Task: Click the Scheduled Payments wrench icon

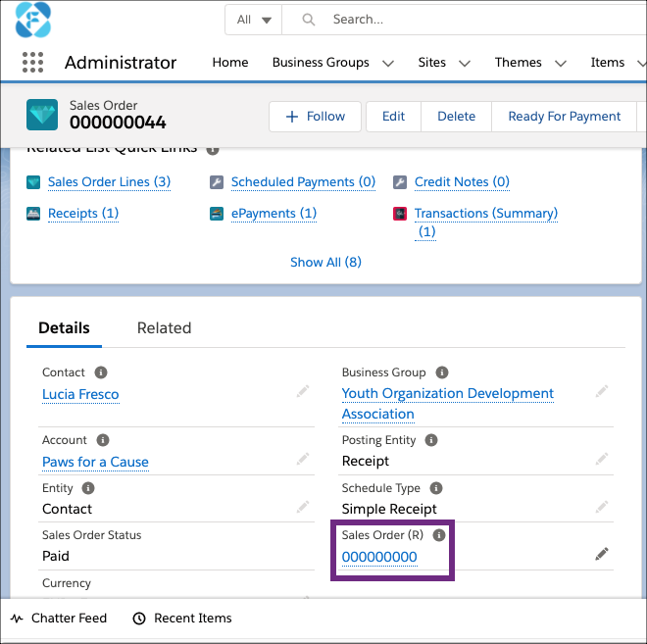Action: pyautogui.click(x=217, y=182)
